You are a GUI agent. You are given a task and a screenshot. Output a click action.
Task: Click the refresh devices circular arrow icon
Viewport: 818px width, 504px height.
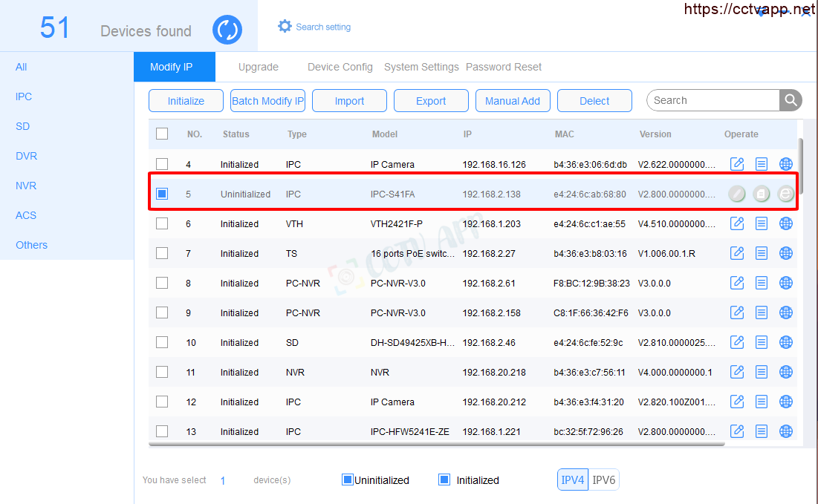point(227,30)
